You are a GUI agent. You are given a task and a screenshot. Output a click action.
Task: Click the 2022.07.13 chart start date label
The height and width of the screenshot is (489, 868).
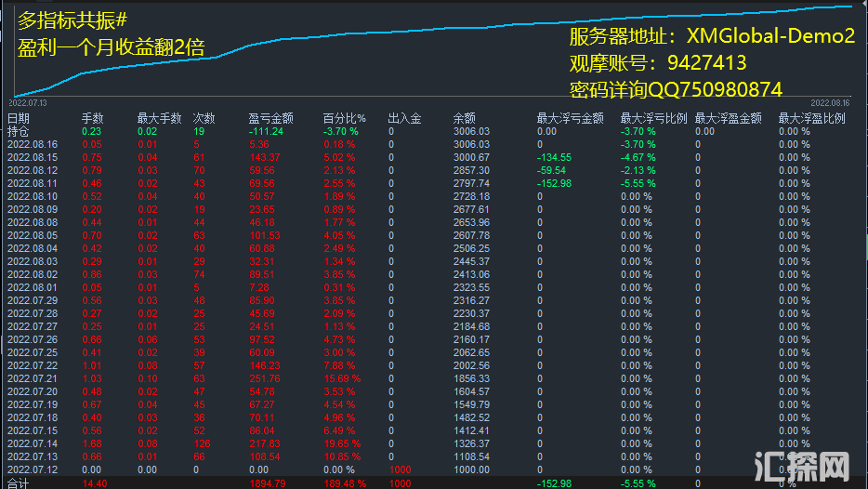coord(28,102)
